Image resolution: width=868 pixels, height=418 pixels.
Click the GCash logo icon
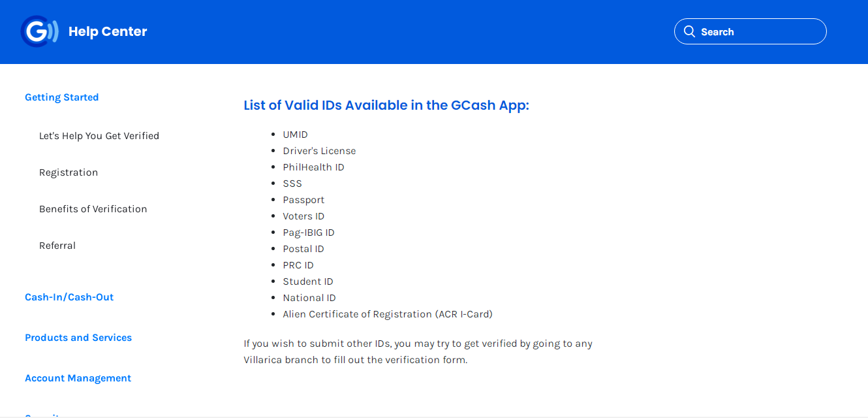(x=40, y=31)
